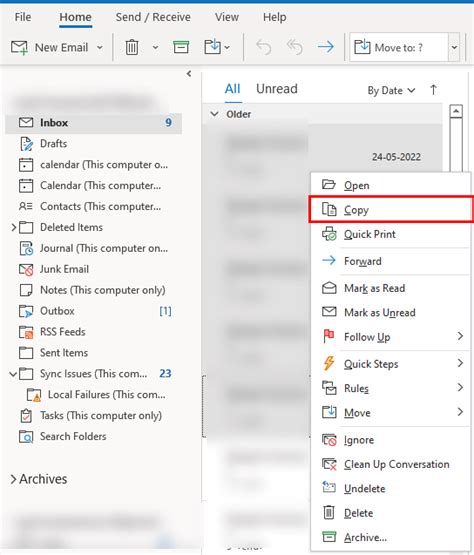Open the By Date sort dropdown
The image size is (474, 555).
[x=391, y=91]
